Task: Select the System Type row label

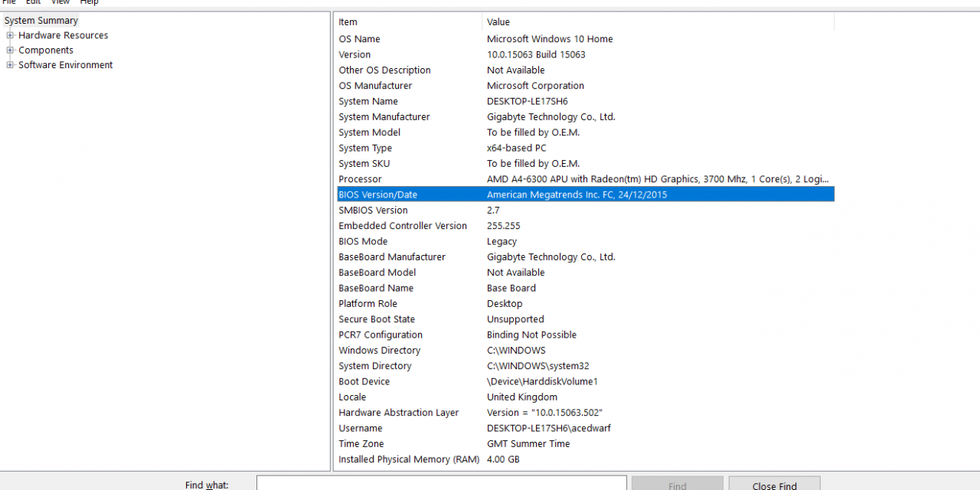Action: coord(365,148)
